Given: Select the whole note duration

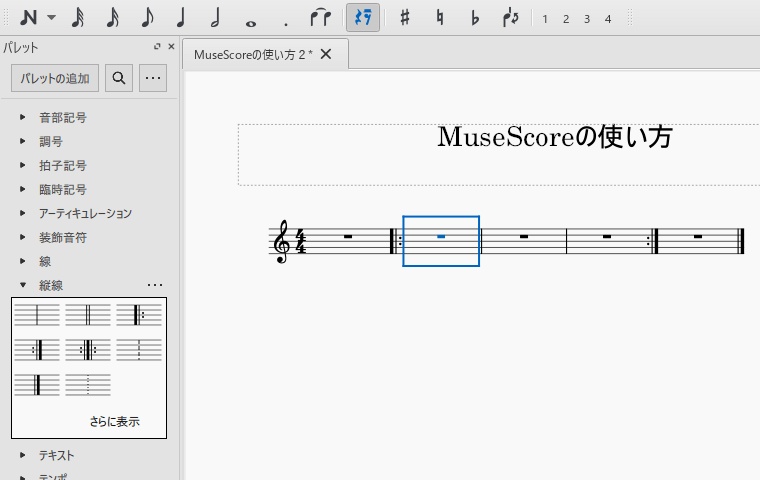Looking at the screenshot, I should pyautogui.click(x=251, y=22).
